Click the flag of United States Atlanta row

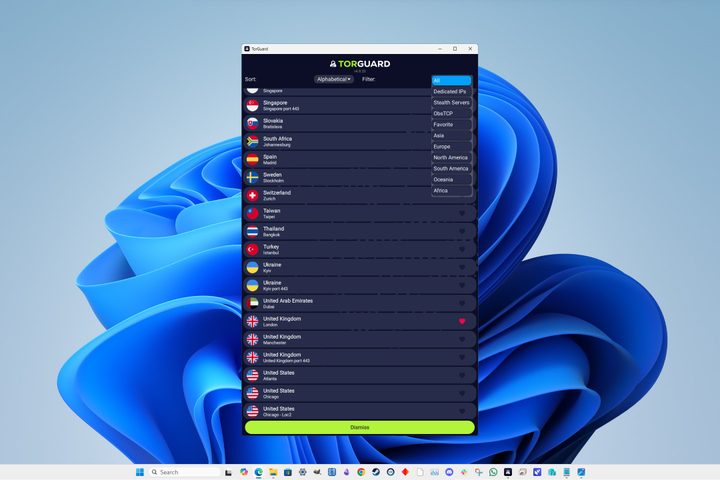[252, 375]
